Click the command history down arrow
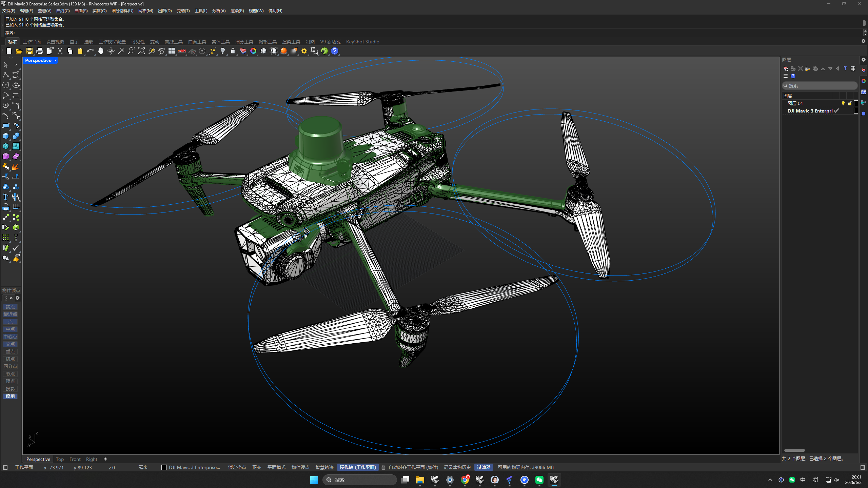 tap(865, 34)
